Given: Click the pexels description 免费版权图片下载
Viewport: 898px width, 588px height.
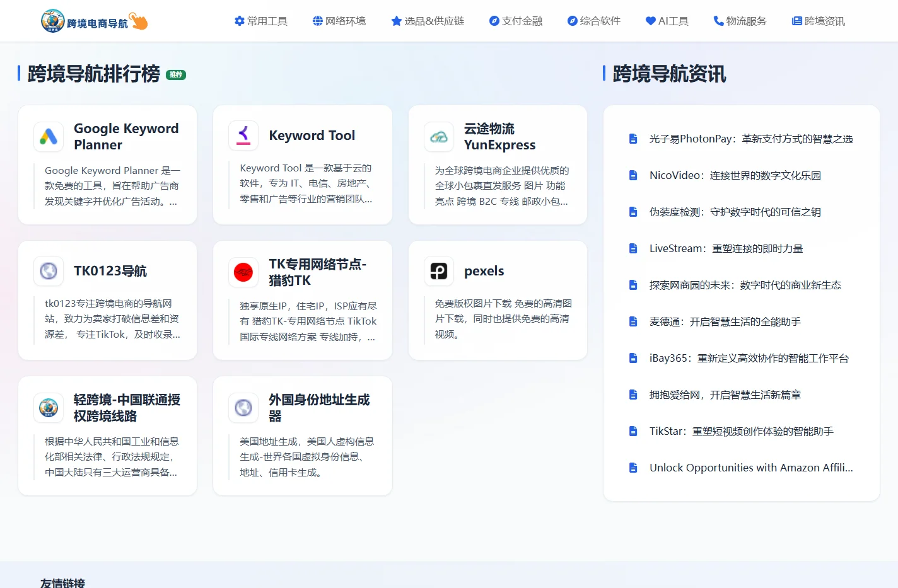Looking at the screenshot, I should 503,319.
